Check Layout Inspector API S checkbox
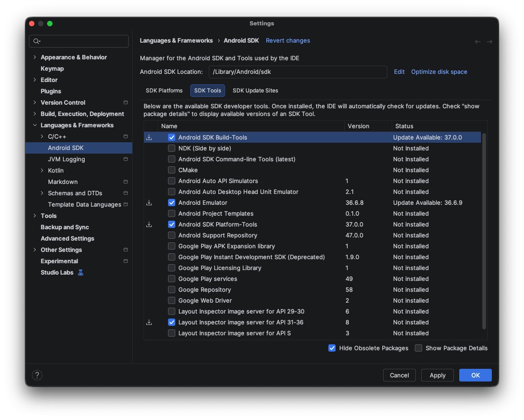The width and height of the screenshot is (524, 420). [172, 333]
